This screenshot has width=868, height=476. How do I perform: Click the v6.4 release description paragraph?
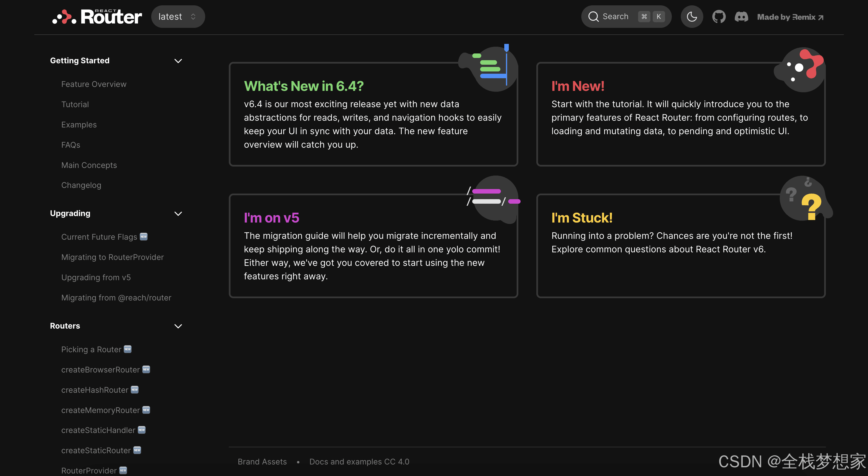373,124
